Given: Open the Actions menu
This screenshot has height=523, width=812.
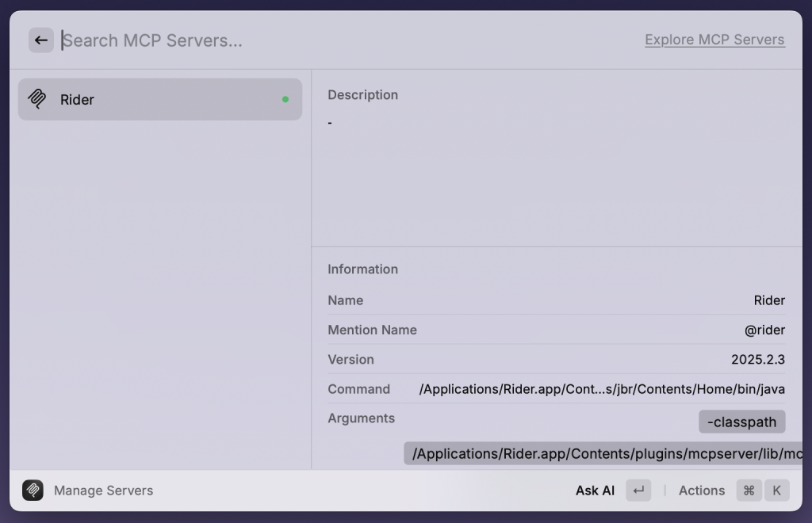Looking at the screenshot, I should point(702,491).
